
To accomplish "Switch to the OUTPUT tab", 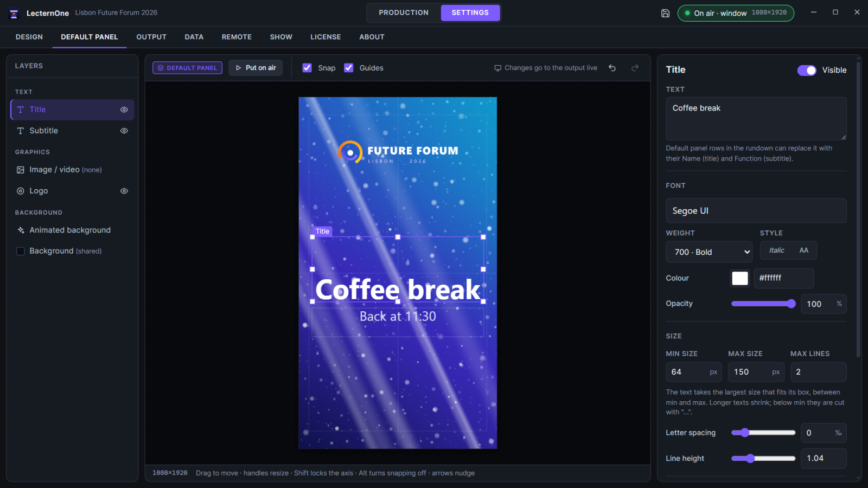I will click(x=151, y=37).
